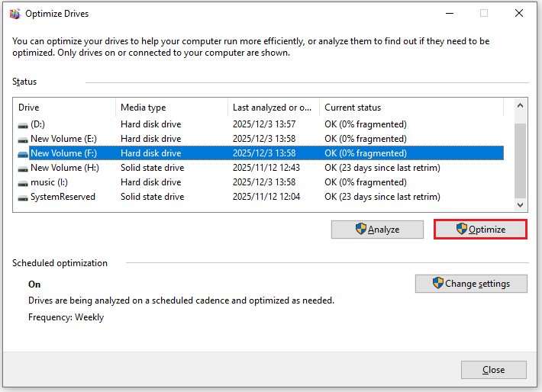Open Change settings for scheduled optimization

click(471, 284)
